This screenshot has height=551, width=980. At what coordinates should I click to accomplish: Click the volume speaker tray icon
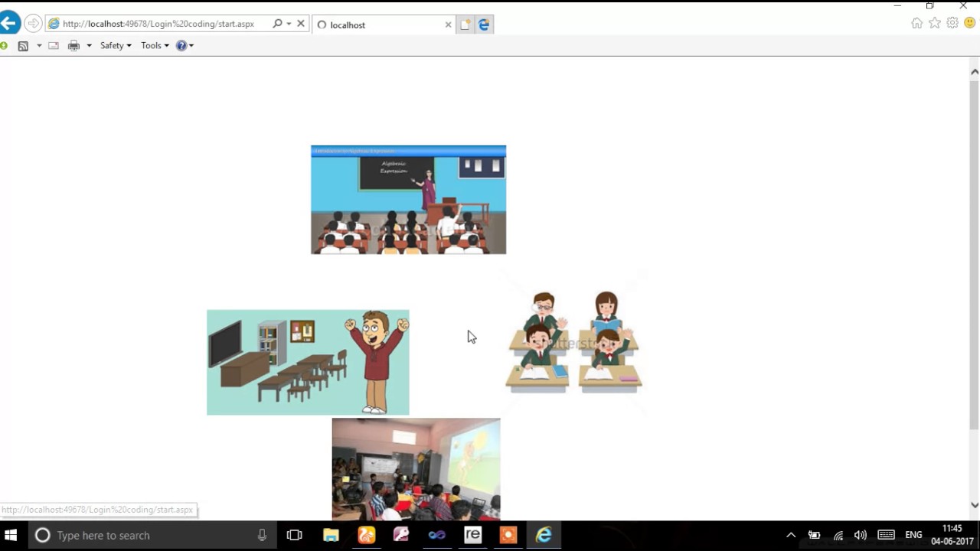click(x=861, y=536)
